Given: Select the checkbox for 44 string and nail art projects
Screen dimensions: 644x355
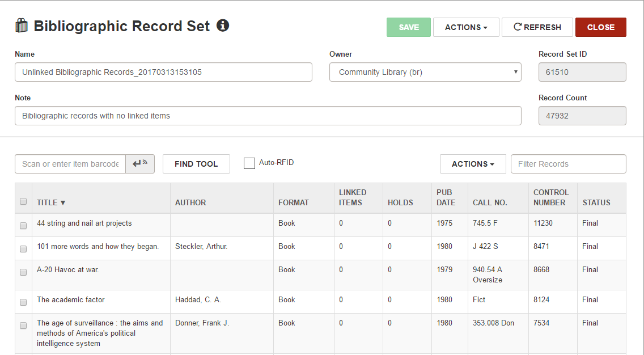Looking at the screenshot, I should point(23,226).
